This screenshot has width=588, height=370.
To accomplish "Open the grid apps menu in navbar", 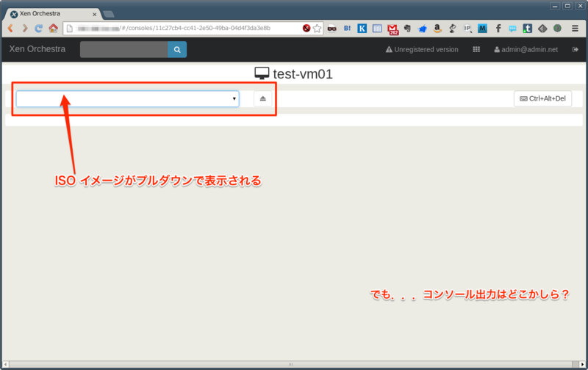I will pos(476,49).
